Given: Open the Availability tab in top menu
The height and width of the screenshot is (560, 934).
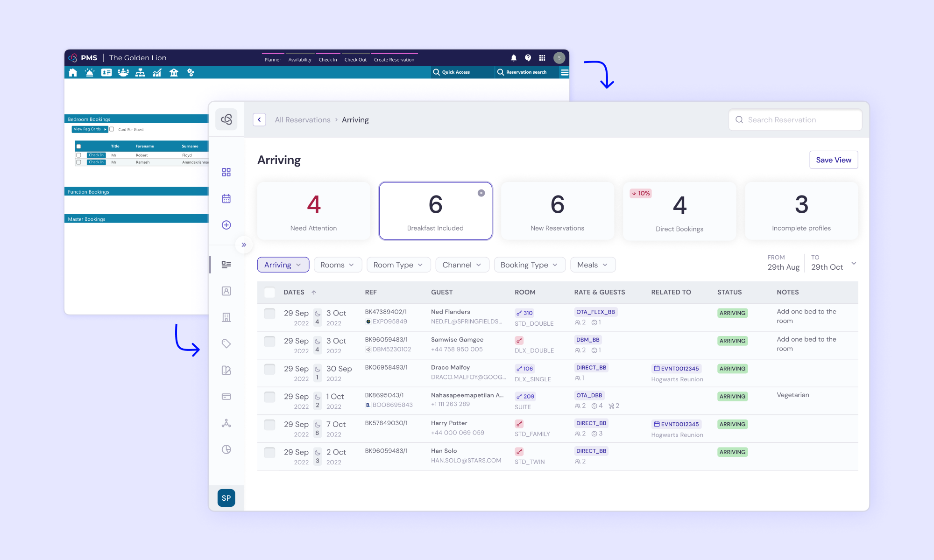Looking at the screenshot, I should click(300, 60).
